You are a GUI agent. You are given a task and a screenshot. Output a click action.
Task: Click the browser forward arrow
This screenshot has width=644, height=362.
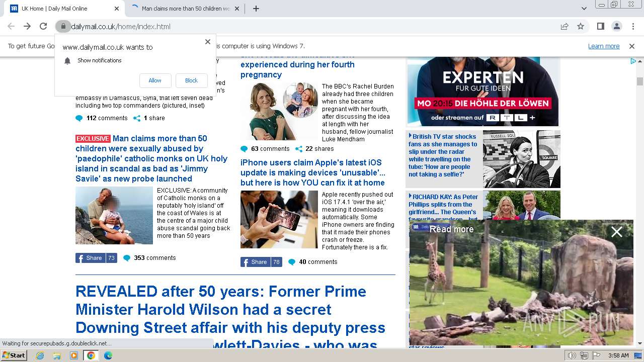coord(27,26)
